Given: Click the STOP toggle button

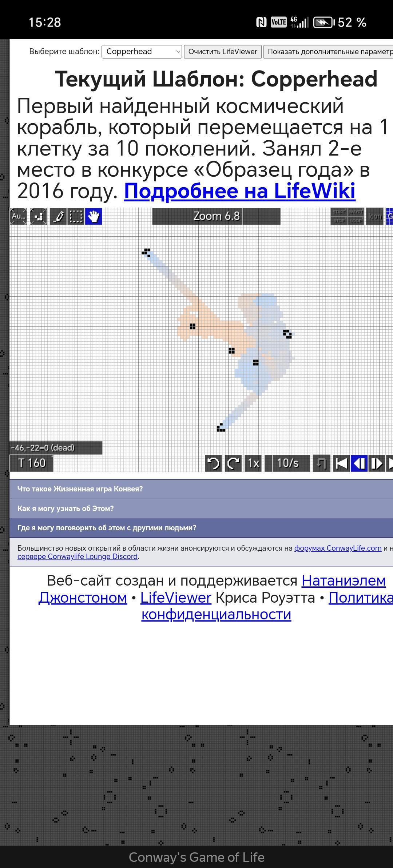Looking at the screenshot, I should point(339,221).
